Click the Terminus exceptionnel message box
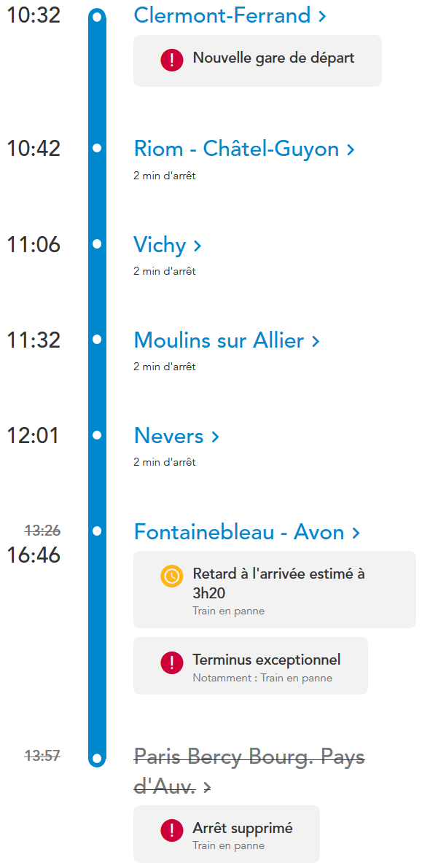 point(251,666)
